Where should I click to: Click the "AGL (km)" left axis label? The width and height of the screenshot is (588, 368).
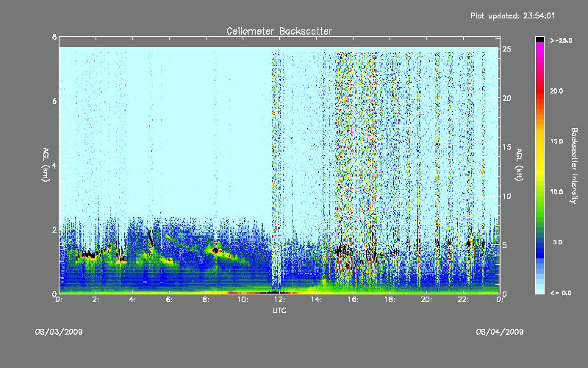(x=46, y=165)
